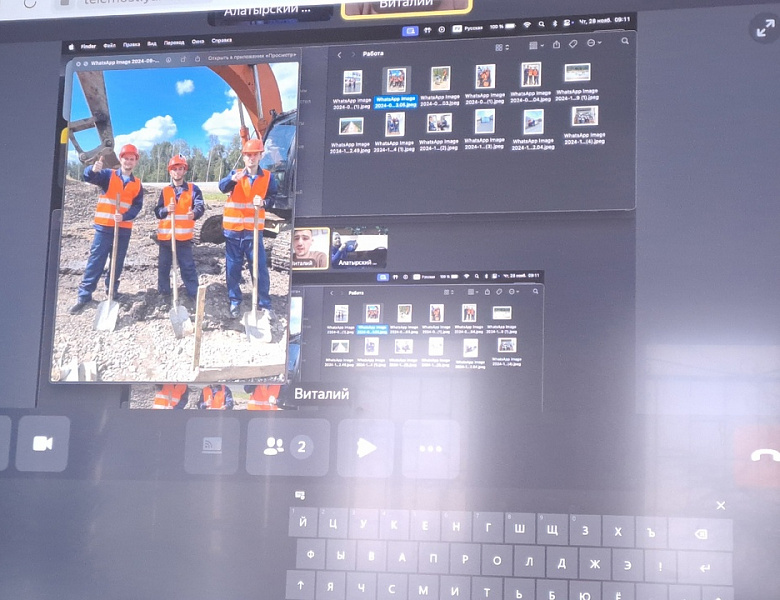Expand the grouping options dropdown in Finder

click(536, 46)
